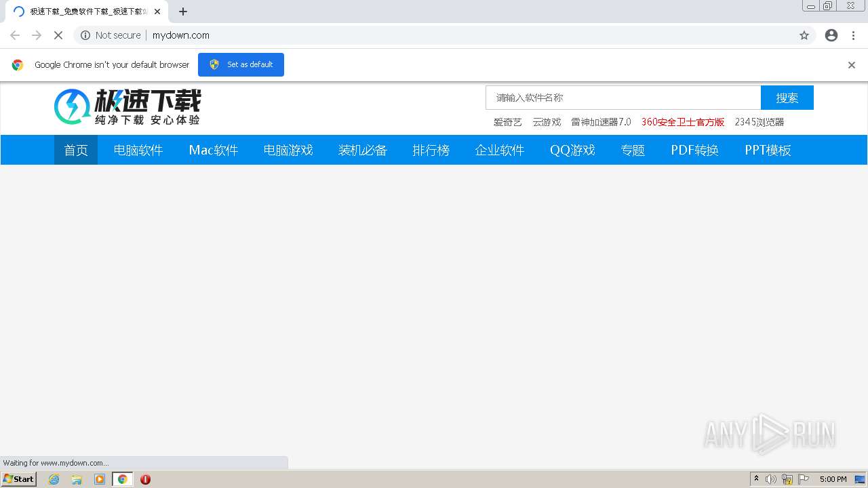Open Windows Media Player taskbar icon

(100, 479)
